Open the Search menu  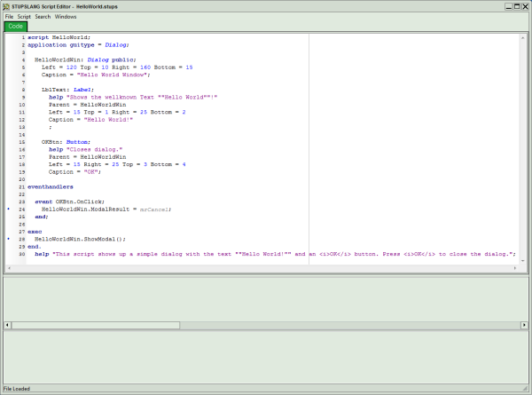(x=43, y=17)
